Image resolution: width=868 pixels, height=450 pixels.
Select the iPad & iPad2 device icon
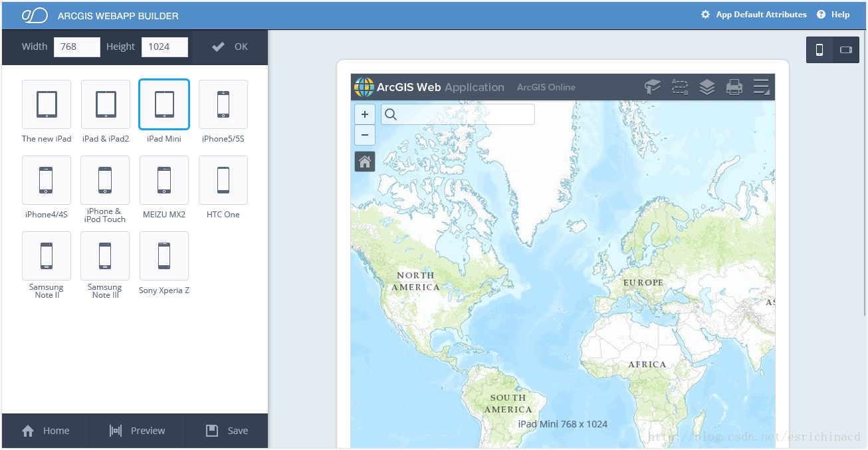coord(106,104)
